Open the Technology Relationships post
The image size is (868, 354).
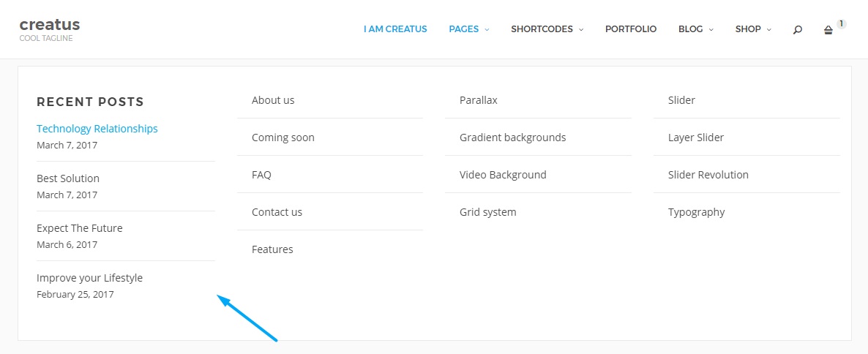[97, 129]
